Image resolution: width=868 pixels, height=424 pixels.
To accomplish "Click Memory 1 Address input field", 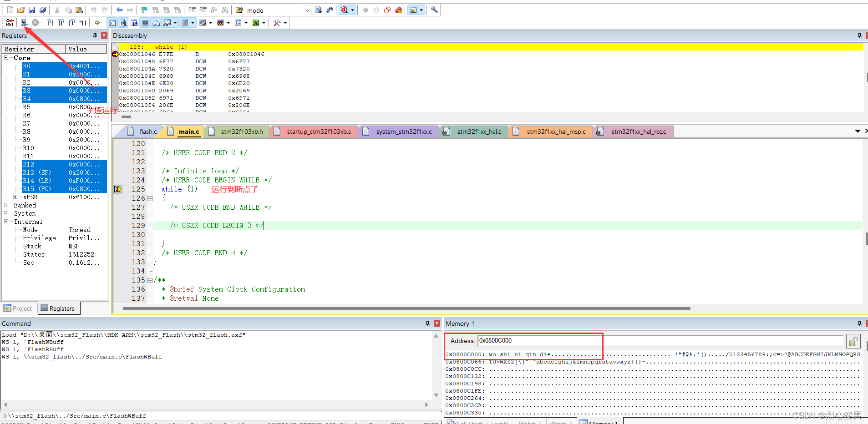I will click(660, 341).
